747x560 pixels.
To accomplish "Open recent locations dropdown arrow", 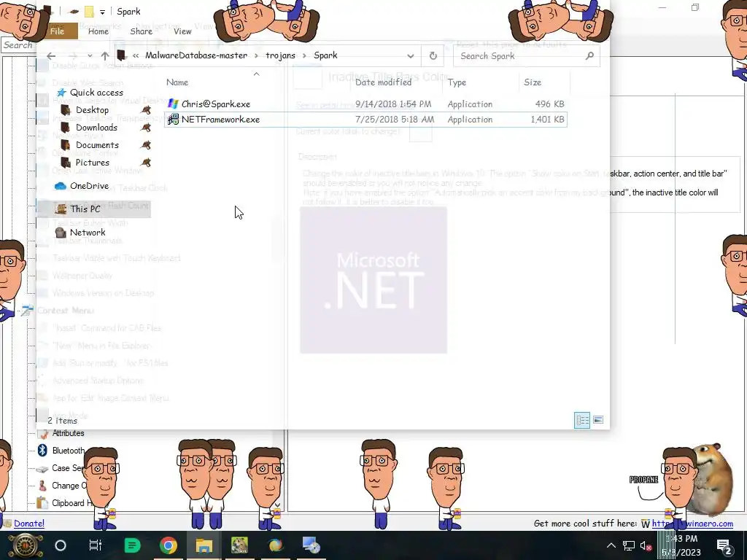I will coord(90,55).
